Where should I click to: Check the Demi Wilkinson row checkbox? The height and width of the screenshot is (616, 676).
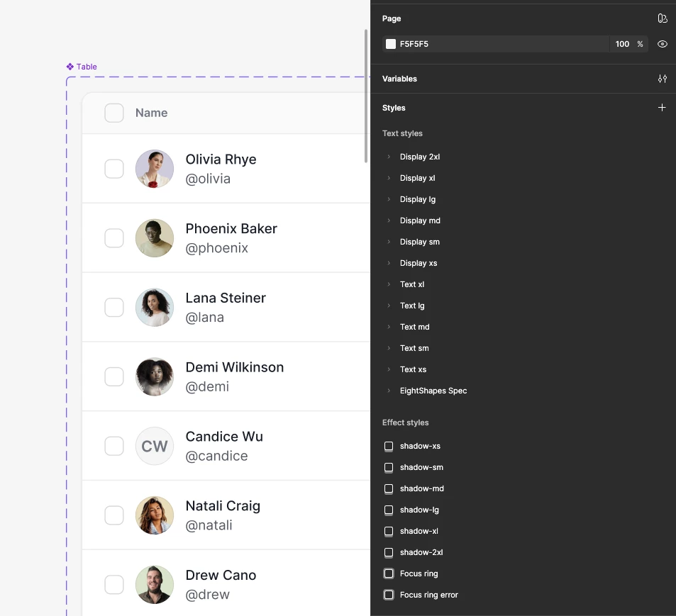(114, 377)
